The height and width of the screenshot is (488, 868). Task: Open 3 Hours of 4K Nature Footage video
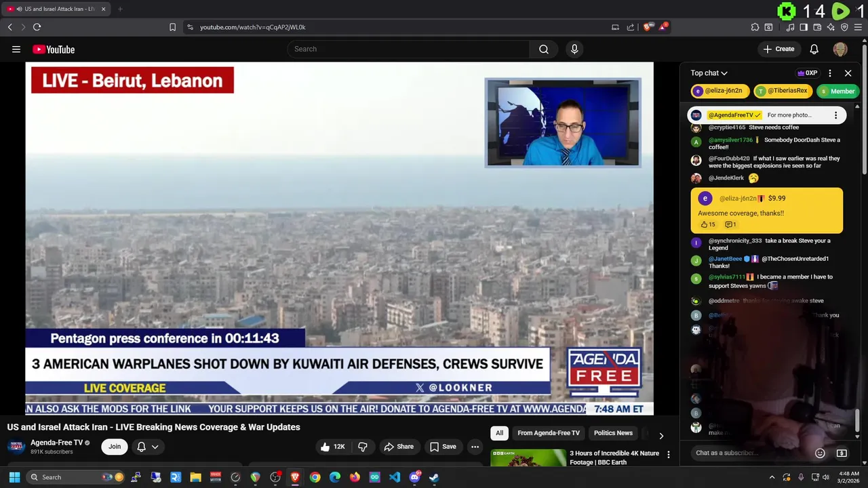click(x=614, y=457)
